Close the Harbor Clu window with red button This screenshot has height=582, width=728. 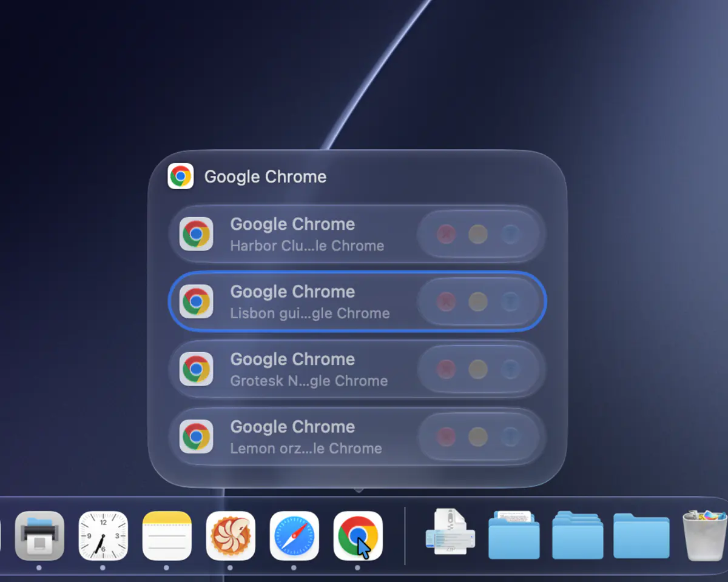(447, 234)
